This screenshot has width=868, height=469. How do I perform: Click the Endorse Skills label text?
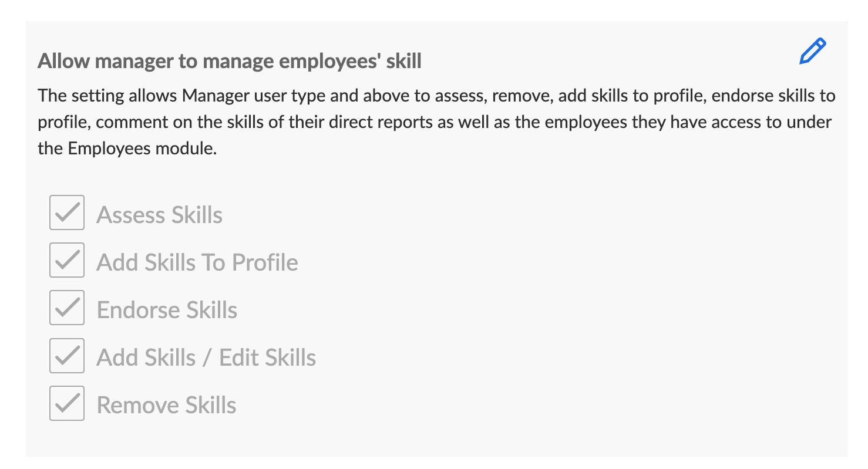[x=167, y=310]
